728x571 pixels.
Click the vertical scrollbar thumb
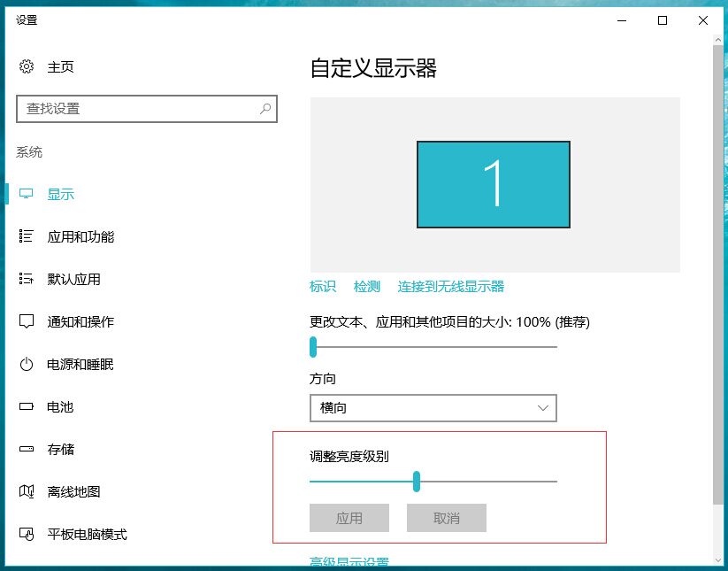click(x=718, y=274)
